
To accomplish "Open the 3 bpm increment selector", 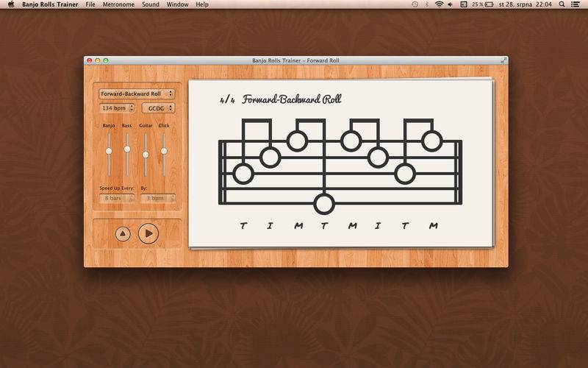I will [158, 198].
